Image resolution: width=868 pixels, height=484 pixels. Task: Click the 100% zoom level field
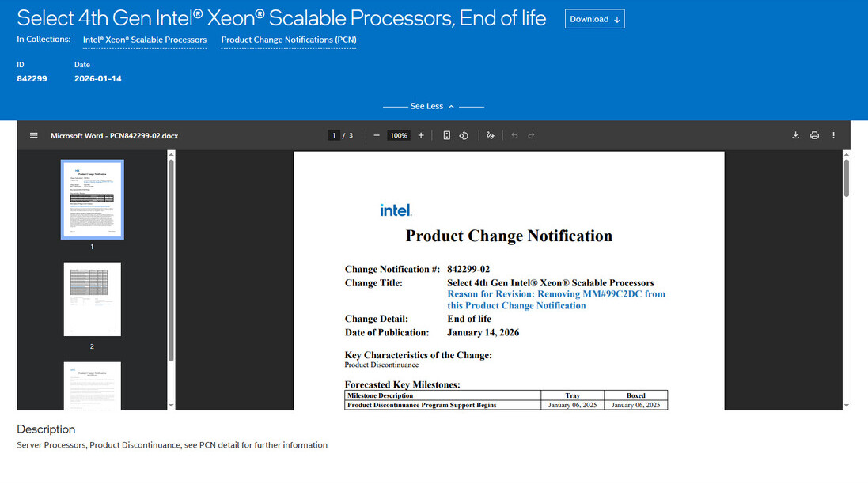pos(399,135)
